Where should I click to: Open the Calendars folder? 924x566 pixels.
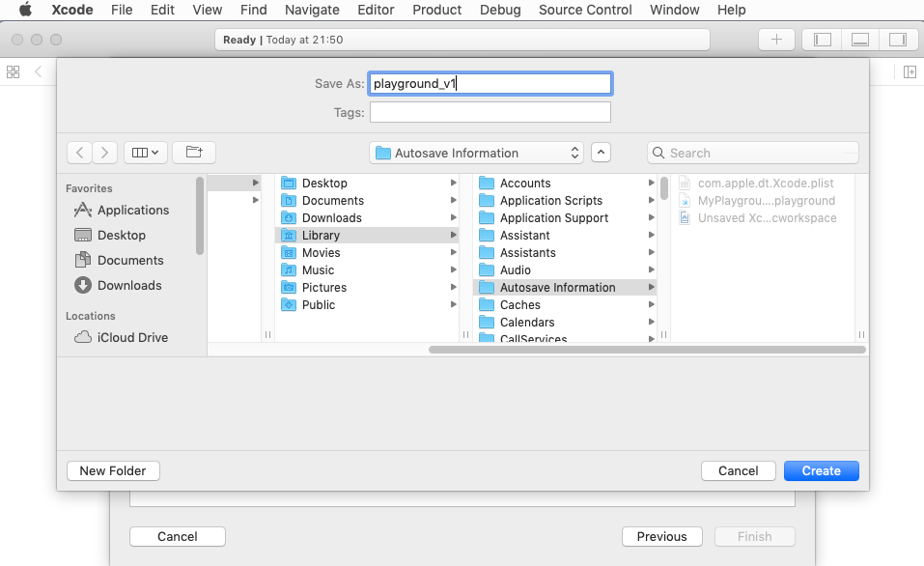[x=565, y=322]
